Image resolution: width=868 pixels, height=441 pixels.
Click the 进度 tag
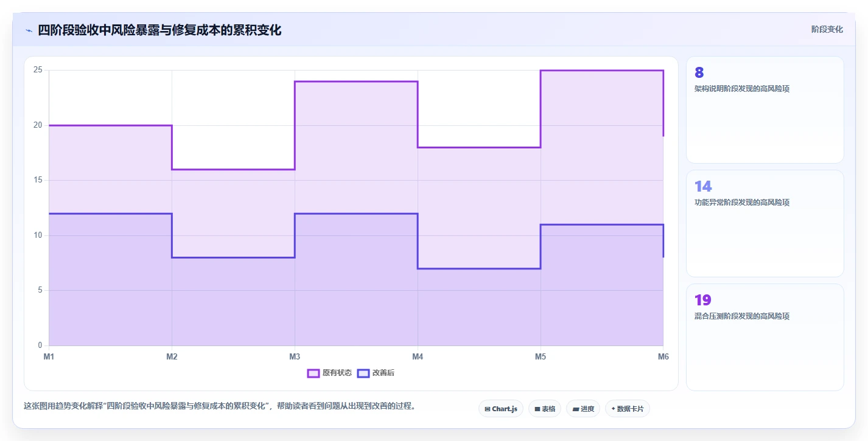pos(583,409)
